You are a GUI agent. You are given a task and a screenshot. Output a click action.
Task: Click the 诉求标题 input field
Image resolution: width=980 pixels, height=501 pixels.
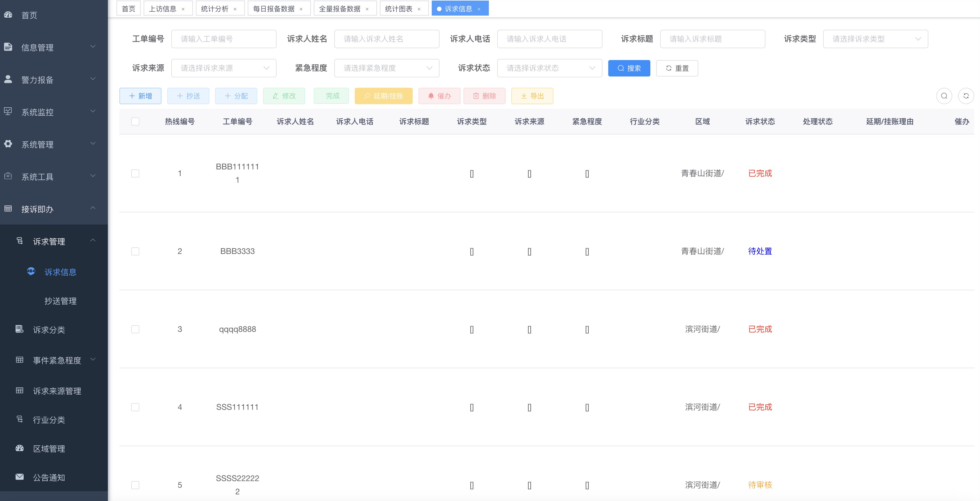point(713,39)
